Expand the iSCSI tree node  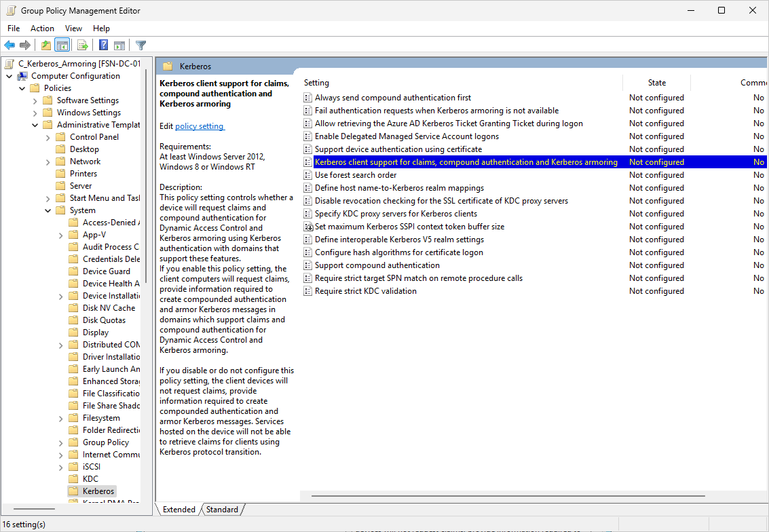(60, 467)
